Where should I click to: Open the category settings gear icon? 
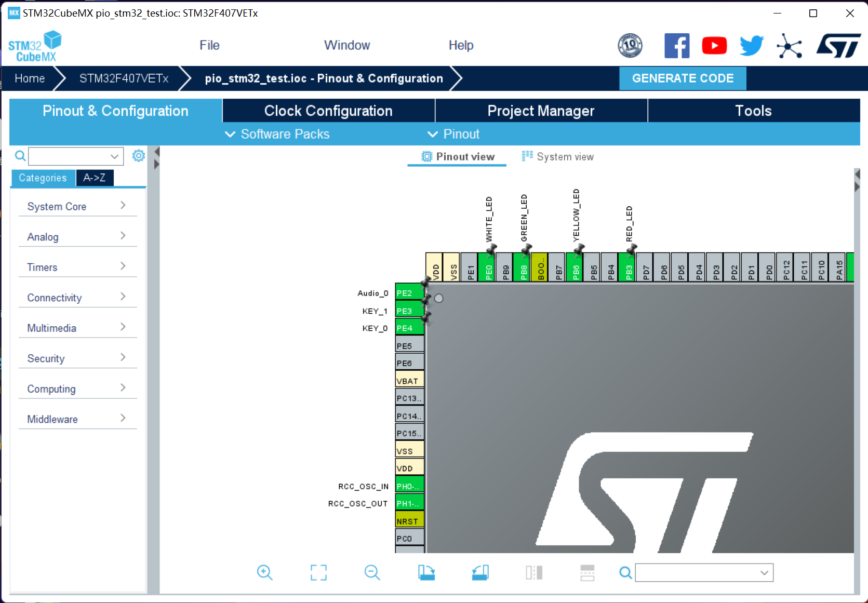pos(138,156)
